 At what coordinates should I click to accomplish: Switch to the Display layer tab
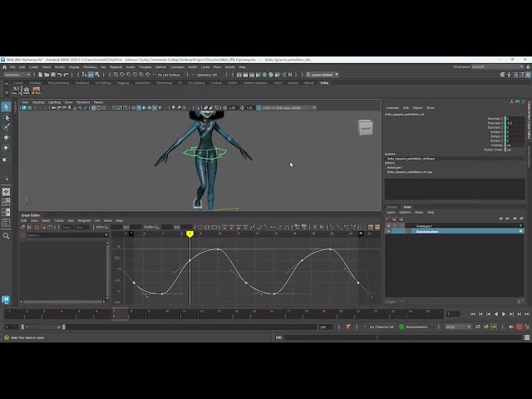pyautogui.click(x=392, y=207)
